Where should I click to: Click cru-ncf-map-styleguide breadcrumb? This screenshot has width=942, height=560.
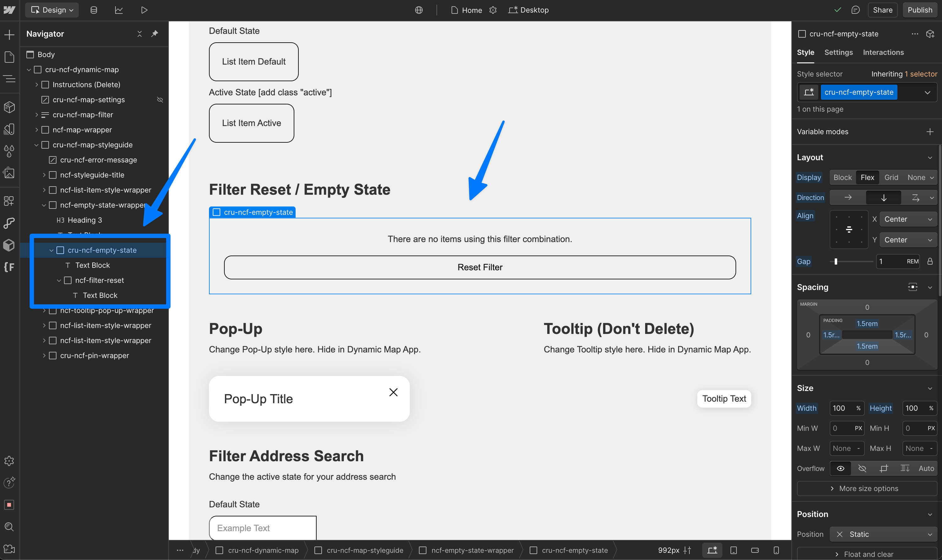359,550
